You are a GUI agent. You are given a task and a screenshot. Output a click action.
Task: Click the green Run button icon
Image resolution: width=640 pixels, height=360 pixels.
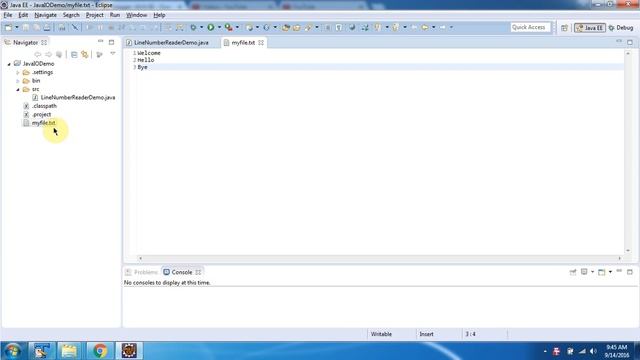211,27
